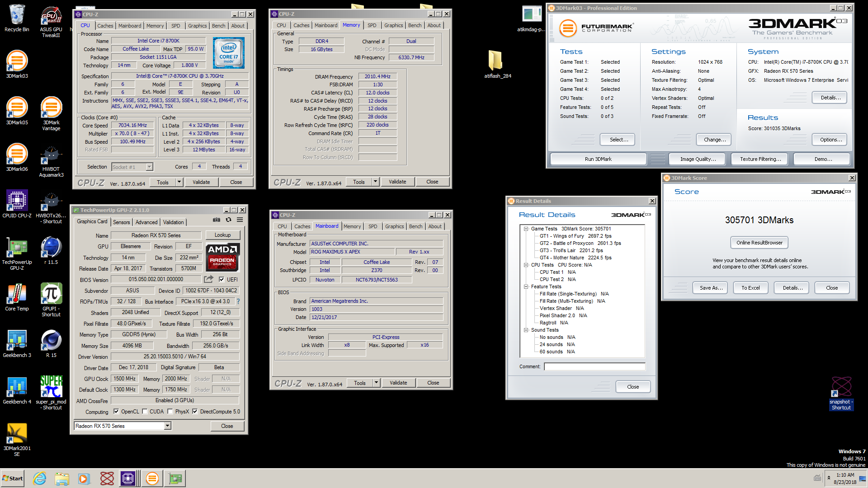
Task: Open Windows Explorer from taskbar
Action: click(62, 478)
